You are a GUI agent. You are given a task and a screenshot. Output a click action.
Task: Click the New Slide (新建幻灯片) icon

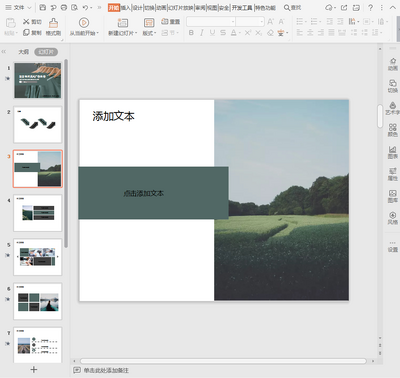(123, 23)
